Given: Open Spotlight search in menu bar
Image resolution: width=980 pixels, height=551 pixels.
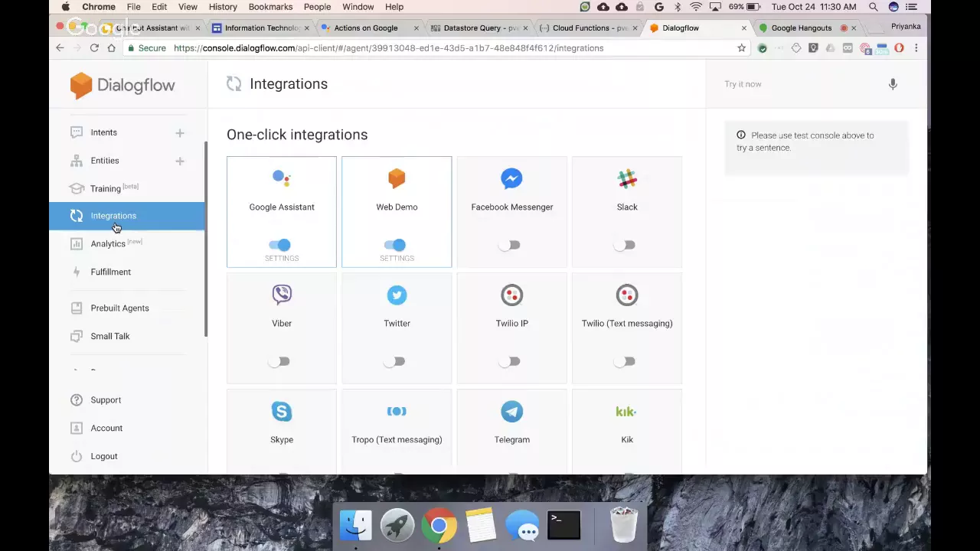Looking at the screenshot, I should (x=874, y=7).
